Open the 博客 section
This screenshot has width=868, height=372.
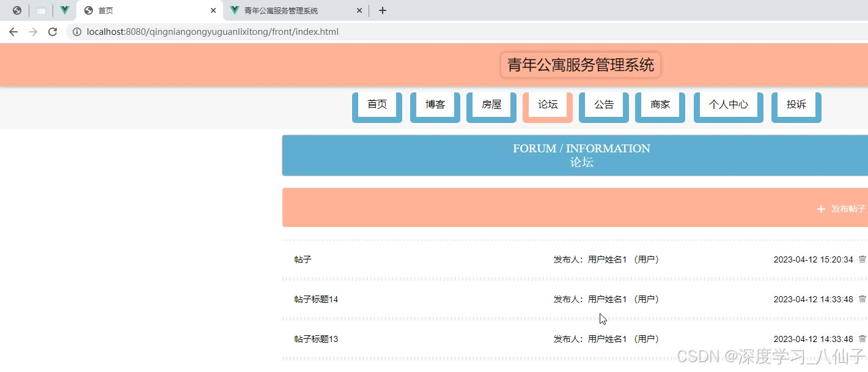point(435,104)
